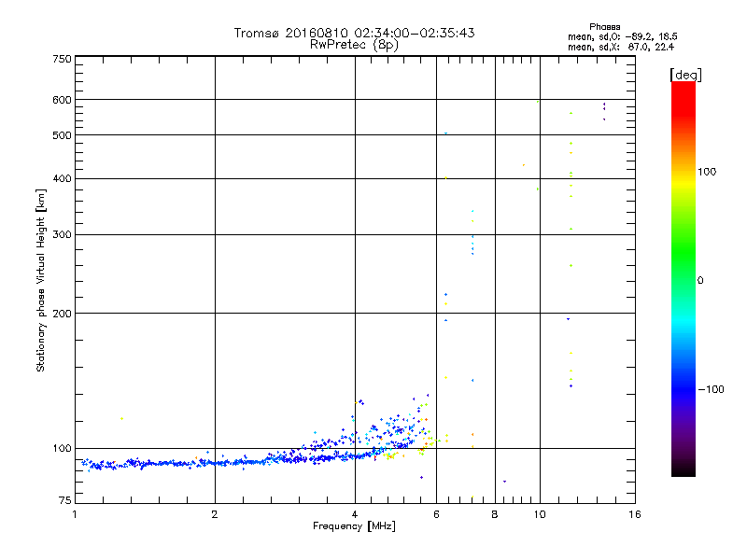747x560 pixels.
Task: Click the 'RwPretec (8p)' subtitle
Action: 354,45
